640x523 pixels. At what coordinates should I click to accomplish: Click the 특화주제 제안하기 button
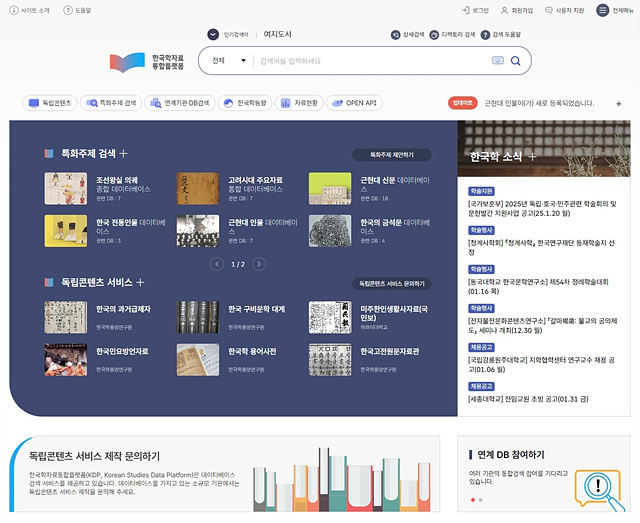392,155
